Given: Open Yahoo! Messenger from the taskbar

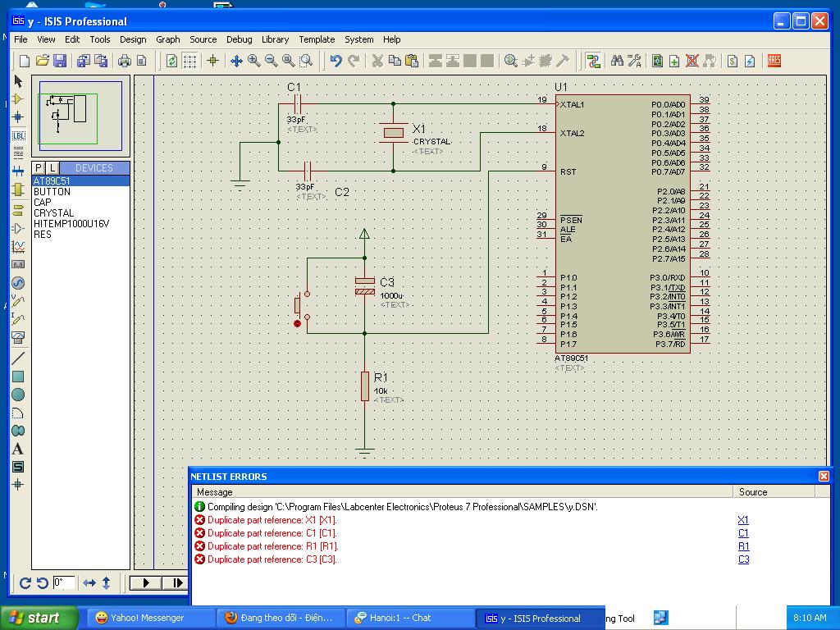Looking at the screenshot, I should 139,618.
